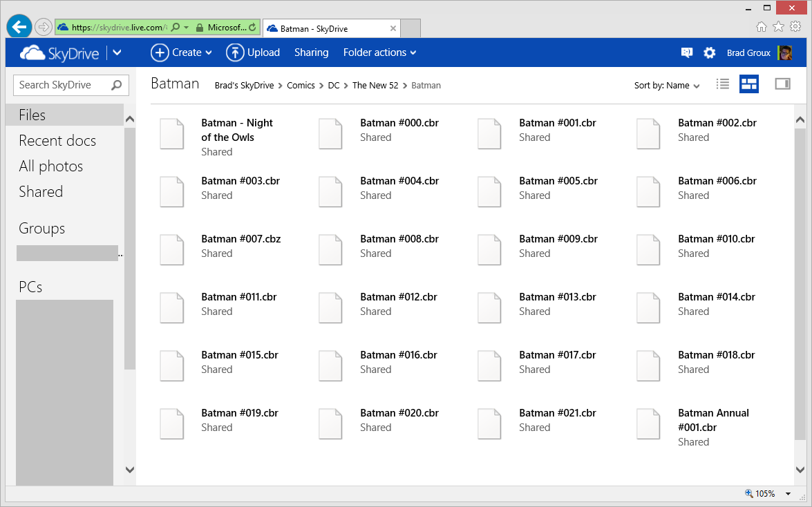Select Batman #015.cbr file name
Screen dimensions: 812x507
click(240, 355)
